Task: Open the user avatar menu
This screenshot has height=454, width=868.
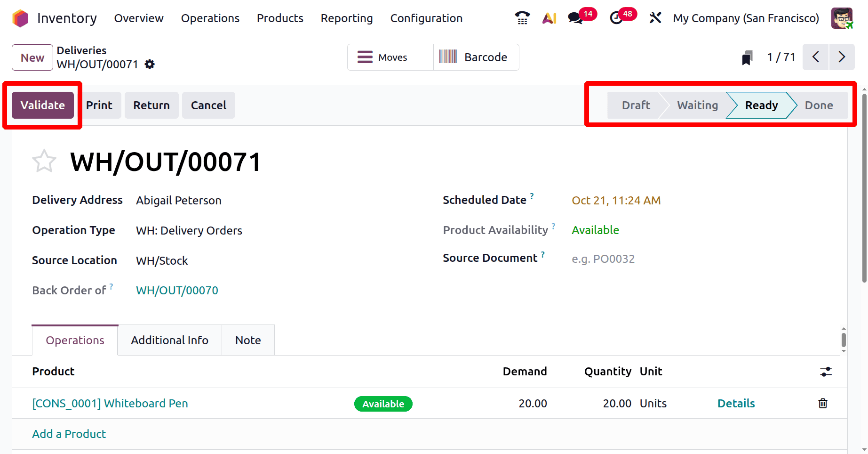Action: pyautogui.click(x=842, y=18)
